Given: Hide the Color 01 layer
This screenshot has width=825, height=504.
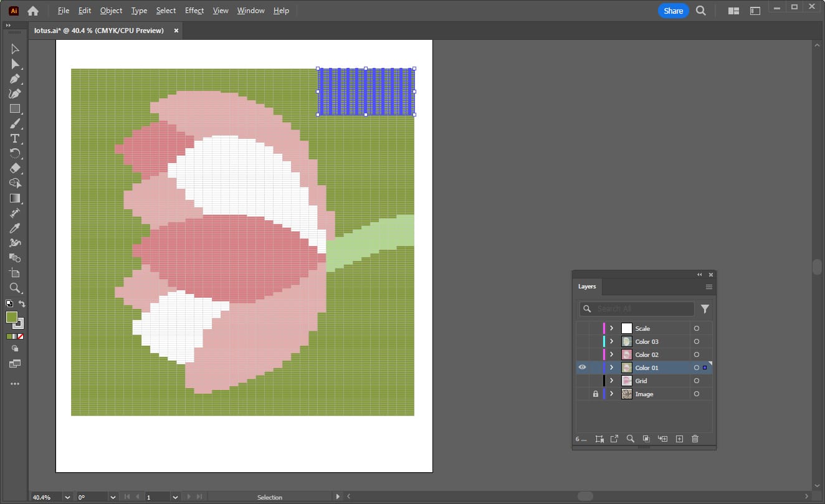Looking at the screenshot, I should [x=582, y=368].
